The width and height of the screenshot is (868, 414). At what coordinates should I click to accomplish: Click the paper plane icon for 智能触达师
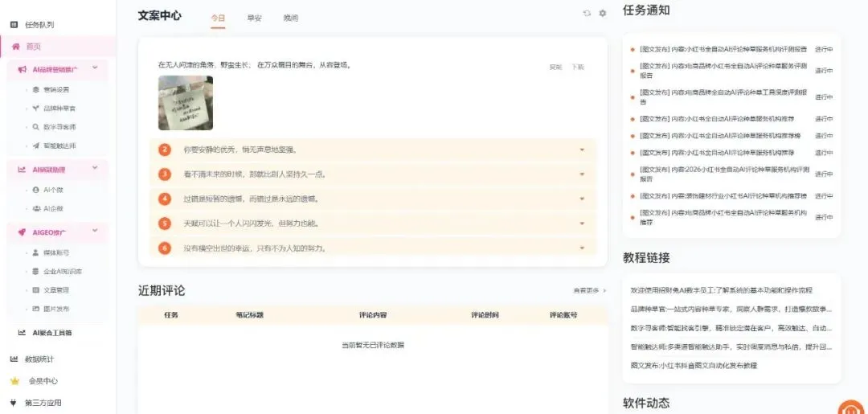click(36, 146)
